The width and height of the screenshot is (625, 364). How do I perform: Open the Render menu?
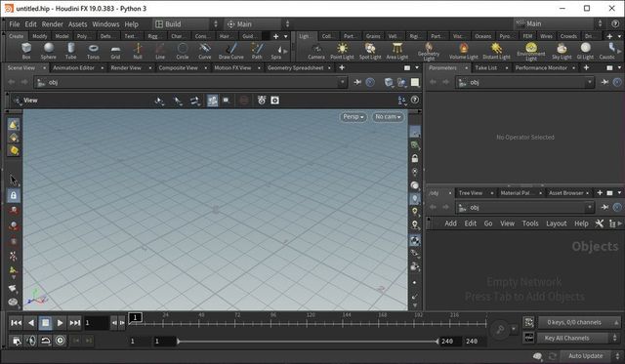pos(52,24)
